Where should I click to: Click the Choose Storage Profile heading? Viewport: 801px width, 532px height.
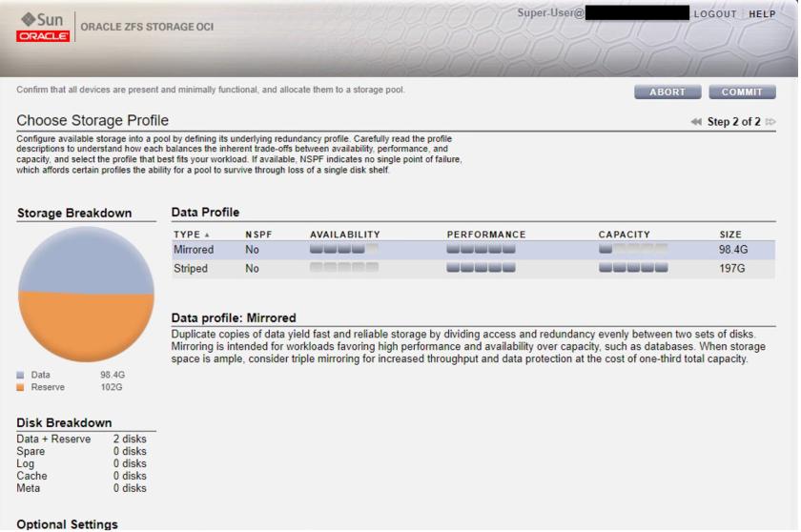pos(93,121)
